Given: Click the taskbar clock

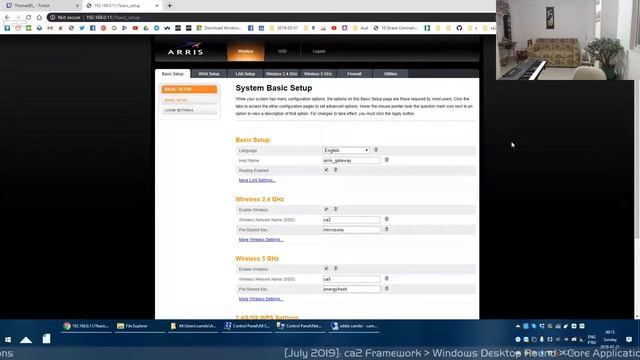Looking at the screenshot, I should pos(610,340).
